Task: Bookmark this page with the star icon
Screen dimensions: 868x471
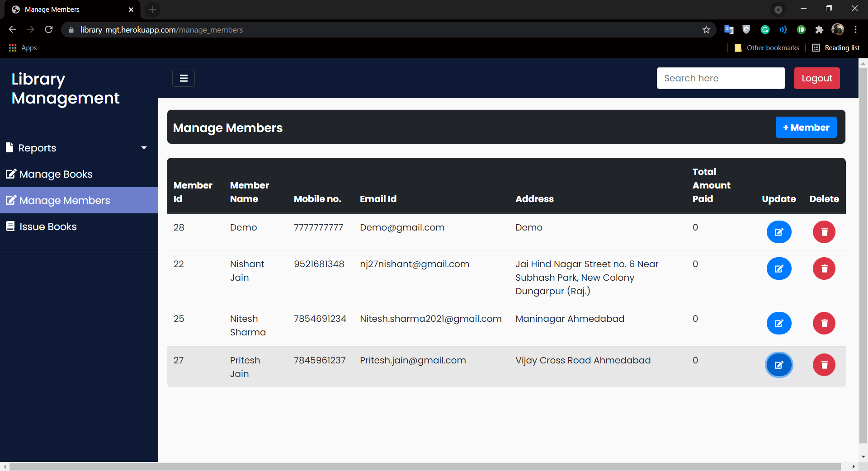Action: pos(706,30)
